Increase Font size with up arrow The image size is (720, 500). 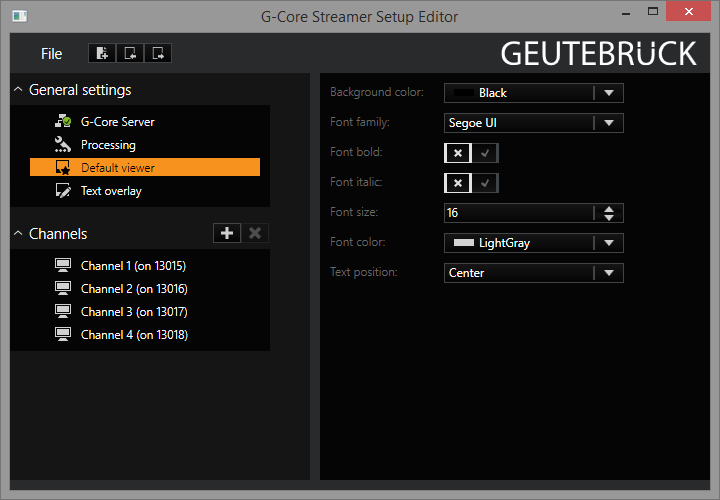pyautogui.click(x=609, y=208)
